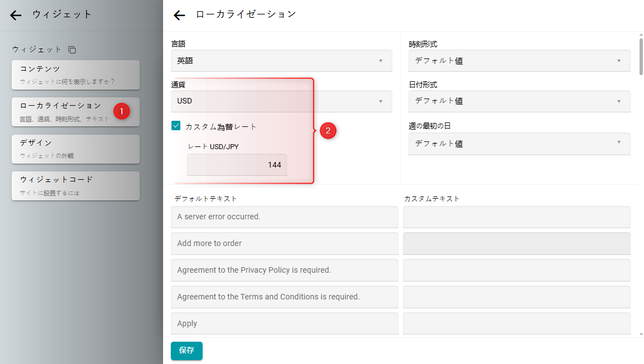Click the 保存 button

pyautogui.click(x=186, y=351)
